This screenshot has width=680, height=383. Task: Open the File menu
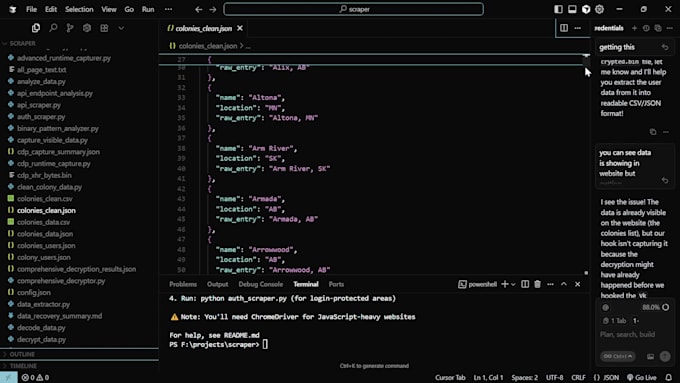pyautogui.click(x=31, y=9)
